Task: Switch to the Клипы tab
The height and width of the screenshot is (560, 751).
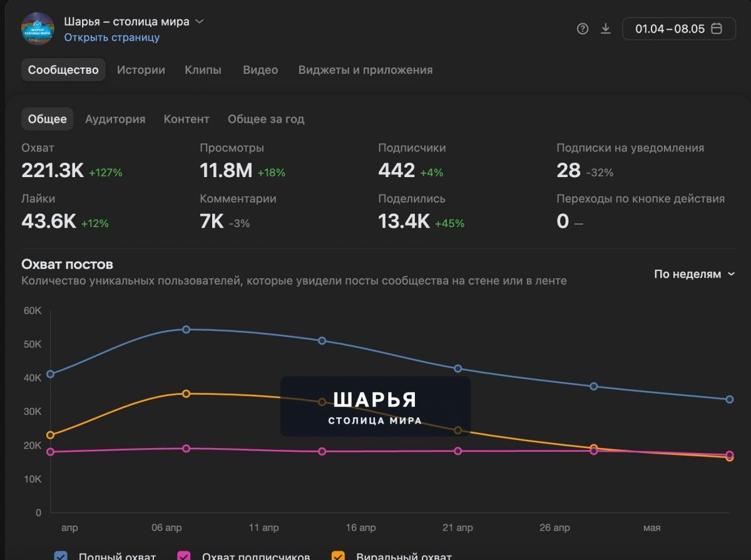Action: pos(203,69)
